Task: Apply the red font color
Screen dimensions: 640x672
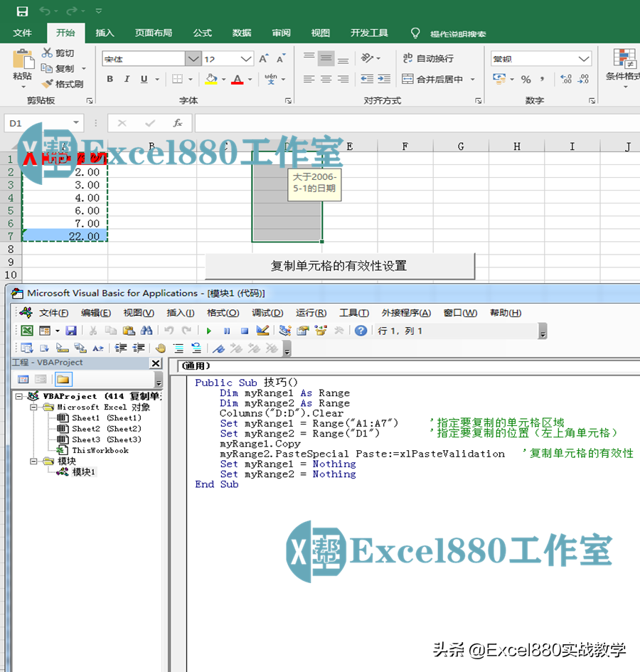Action: (x=237, y=79)
